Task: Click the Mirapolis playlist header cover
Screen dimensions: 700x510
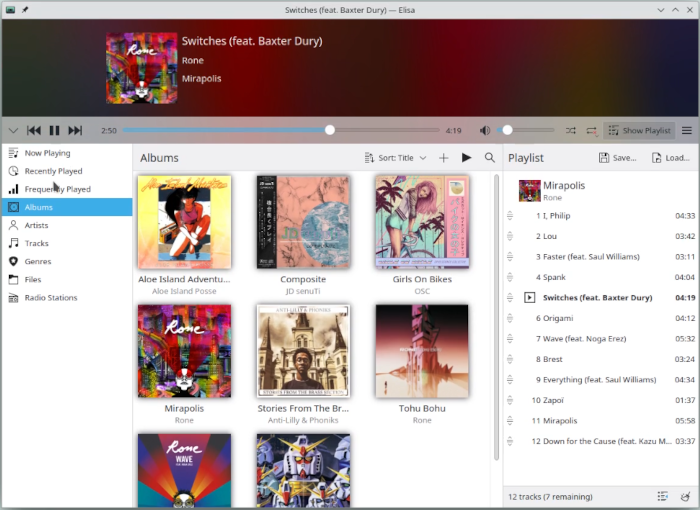Action: 529,191
